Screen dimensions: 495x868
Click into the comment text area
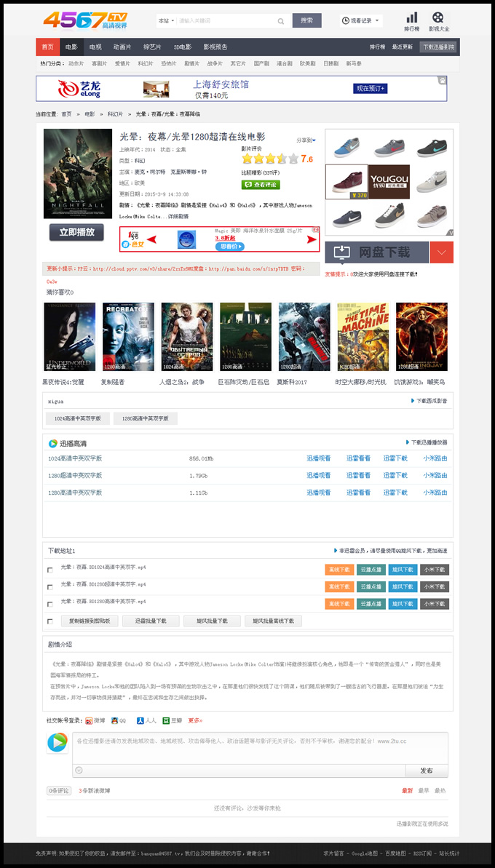click(x=260, y=748)
